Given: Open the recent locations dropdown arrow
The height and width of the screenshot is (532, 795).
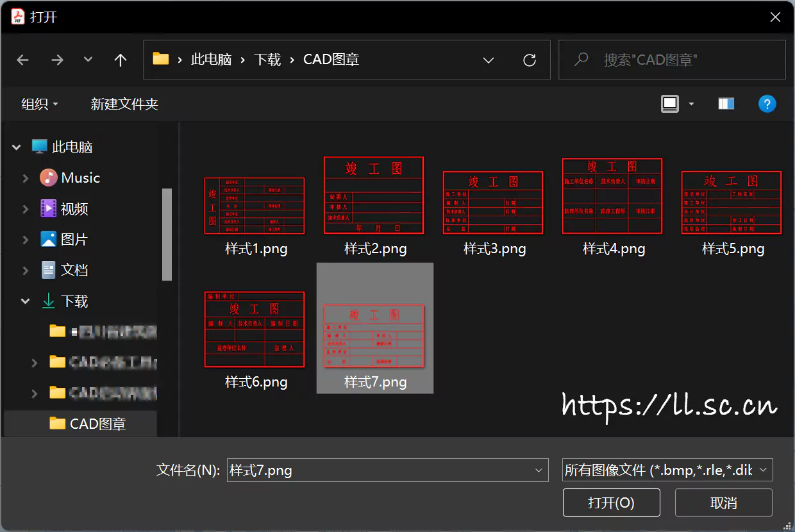Looking at the screenshot, I should (x=88, y=60).
